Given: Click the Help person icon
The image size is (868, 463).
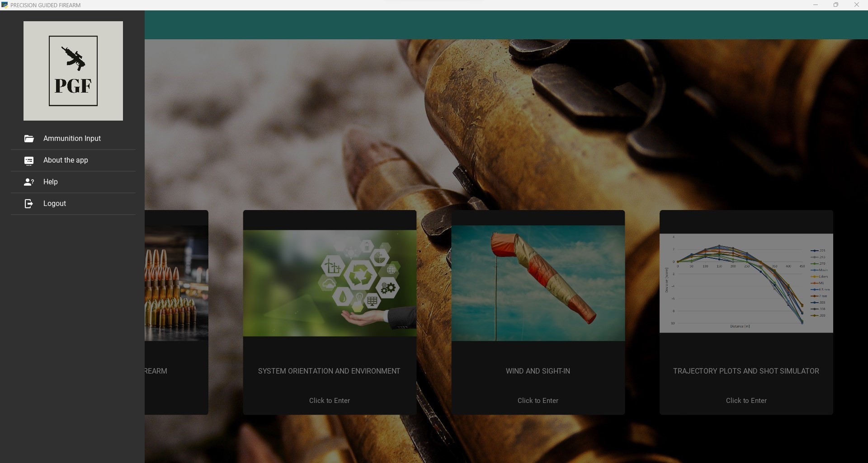Looking at the screenshot, I should tap(29, 182).
